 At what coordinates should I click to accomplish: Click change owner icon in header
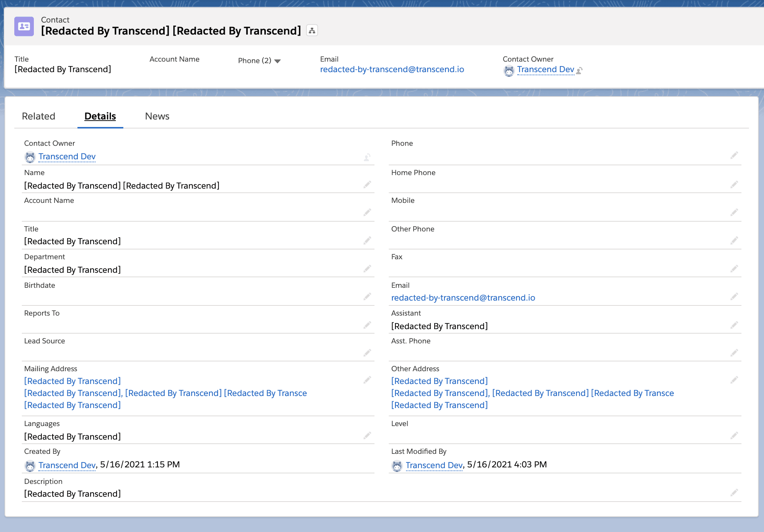(x=579, y=70)
